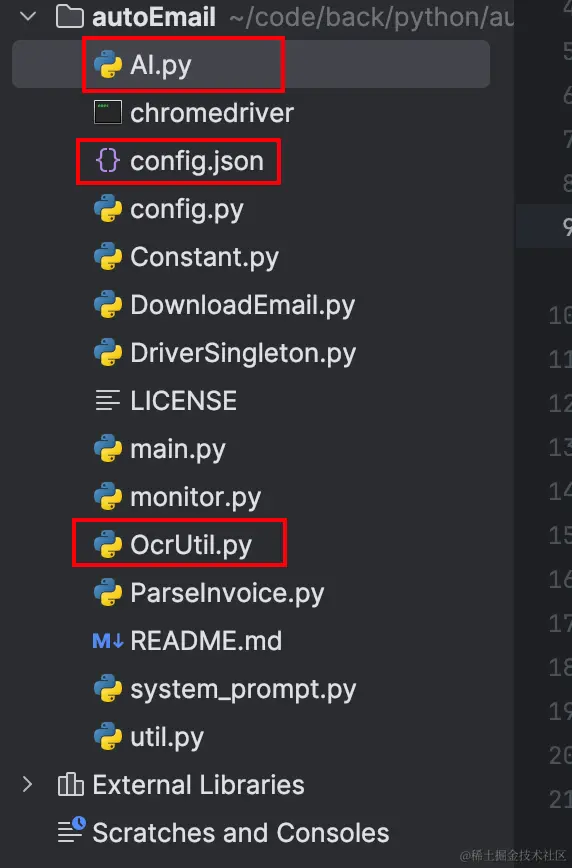
Task: Collapse the autoEmail project folder
Action: (28, 17)
